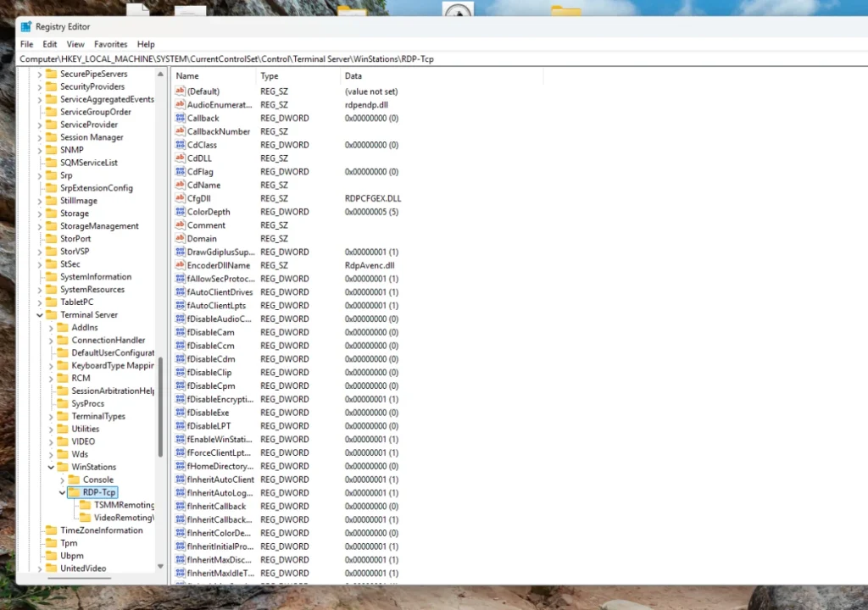Click the DWORD icon next to fDisableLPT
This screenshot has height=610, width=868.
pyautogui.click(x=180, y=425)
